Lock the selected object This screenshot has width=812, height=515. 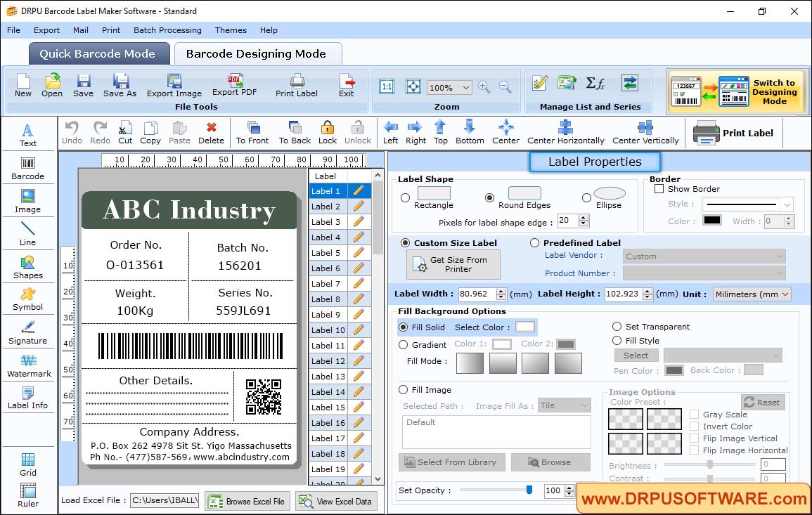coord(328,133)
